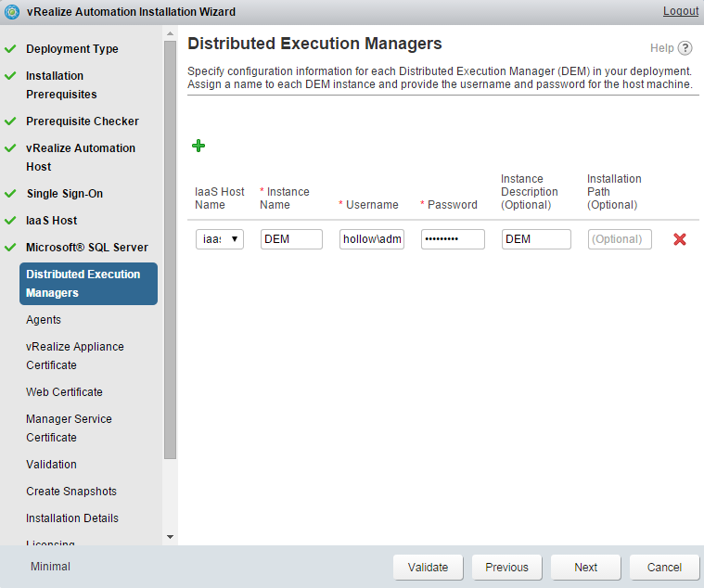Open the Prerequisite Checker step
The width and height of the screenshot is (704, 588).
(82, 121)
